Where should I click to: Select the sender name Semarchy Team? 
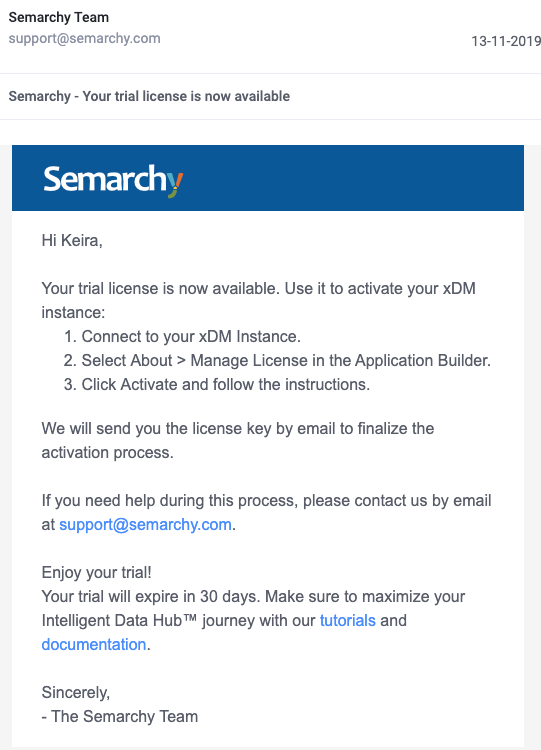click(x=59, y=17)
